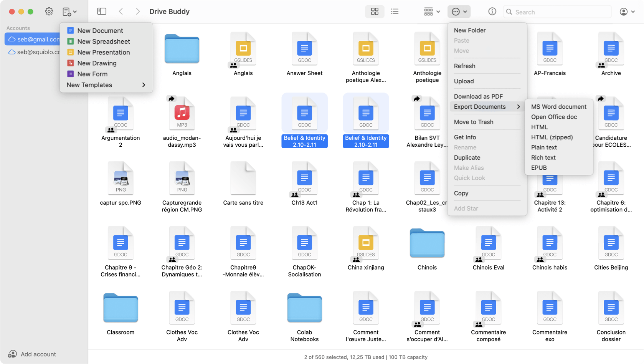Click Add account at the bottom
The height and width of the screenshot is (364, 644).
pyautogui.click(x=38, y=354)
